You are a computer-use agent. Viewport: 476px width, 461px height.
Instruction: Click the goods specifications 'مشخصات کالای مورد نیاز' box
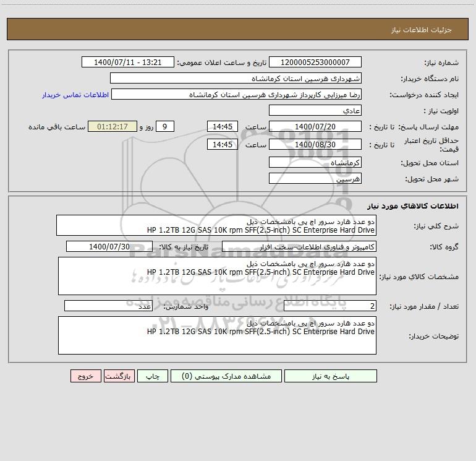(x=217, y=276)
